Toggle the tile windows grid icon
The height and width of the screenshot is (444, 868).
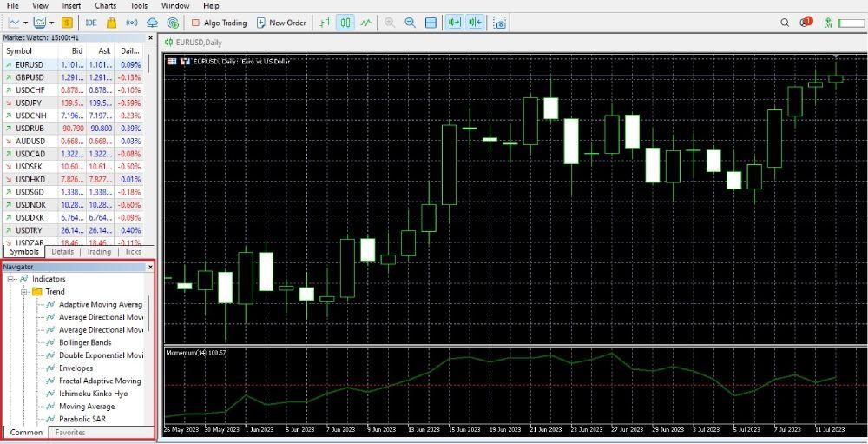431,23
